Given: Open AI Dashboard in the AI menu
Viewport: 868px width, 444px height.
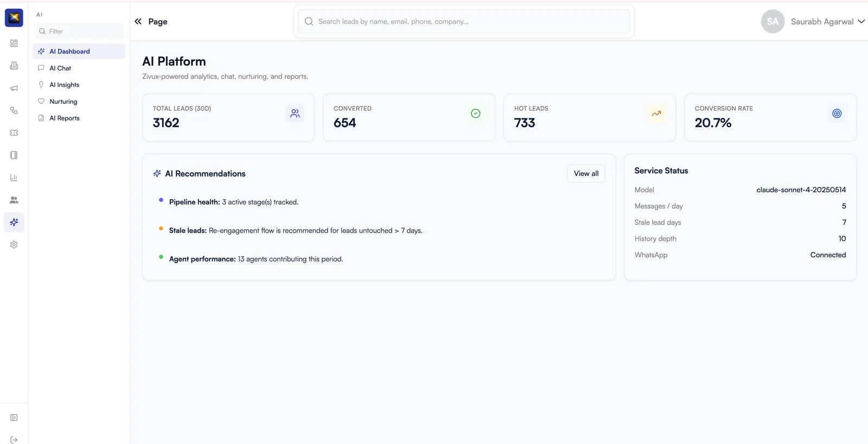Looking at the screenshot, I should 79,52.
